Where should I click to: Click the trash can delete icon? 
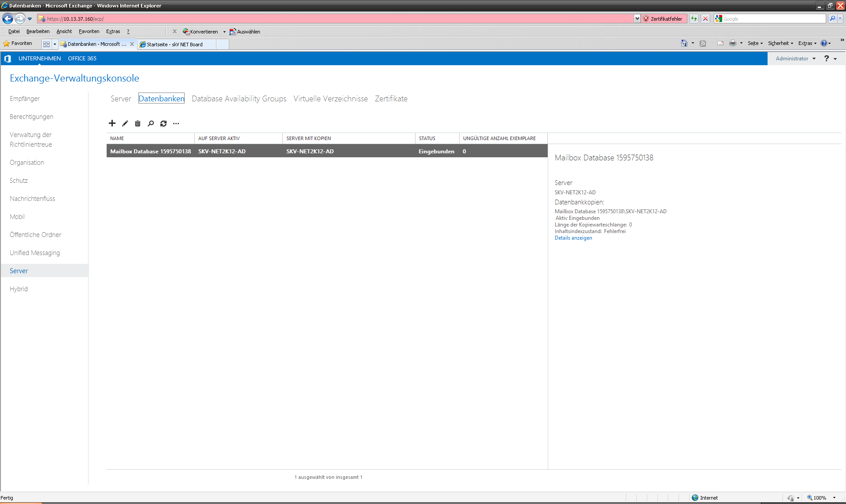[137, 123]
